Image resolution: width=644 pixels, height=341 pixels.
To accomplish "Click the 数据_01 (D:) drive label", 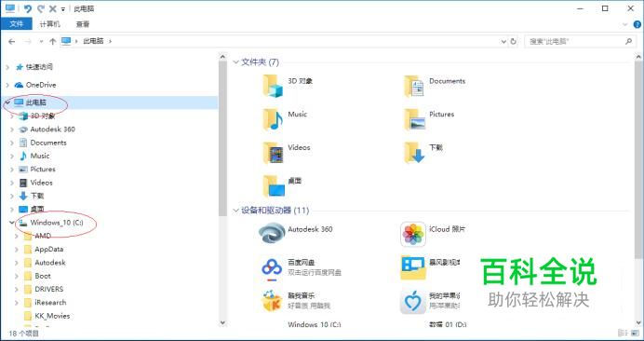I will 448,324.
